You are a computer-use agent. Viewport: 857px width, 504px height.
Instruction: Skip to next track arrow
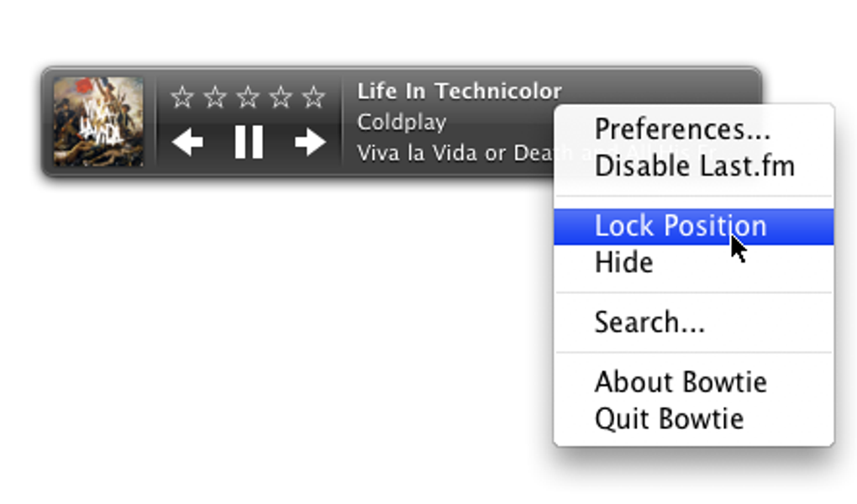pos(310,143)
